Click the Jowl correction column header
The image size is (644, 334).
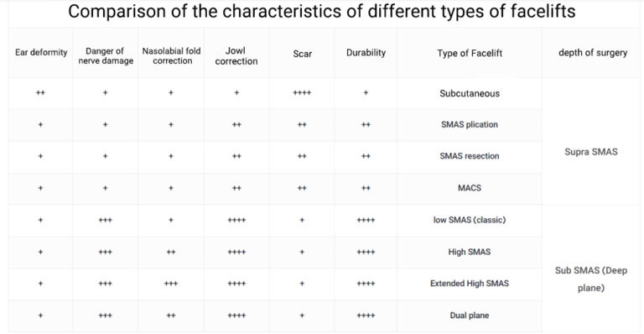236,56
